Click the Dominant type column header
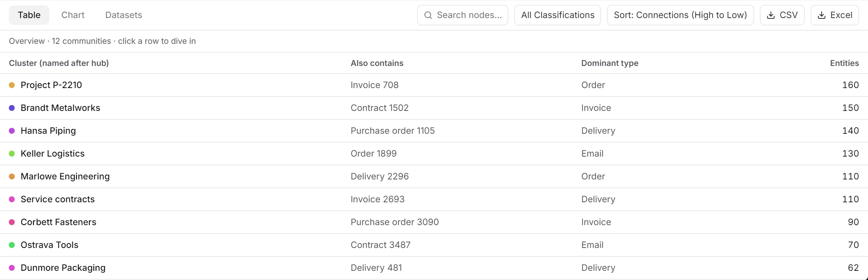 pyautogui.click(x=610, y=63)
